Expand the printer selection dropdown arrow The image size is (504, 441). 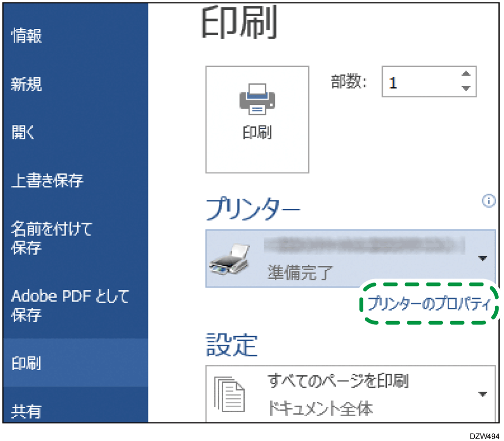[x=483, y=259]
